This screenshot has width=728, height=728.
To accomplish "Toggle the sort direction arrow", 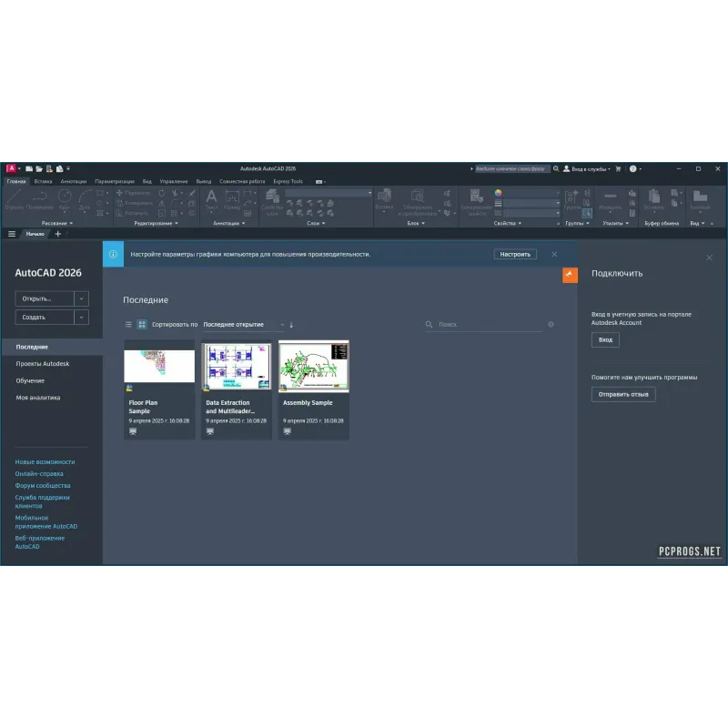I will pyautogui.click(x=291, y=324).
